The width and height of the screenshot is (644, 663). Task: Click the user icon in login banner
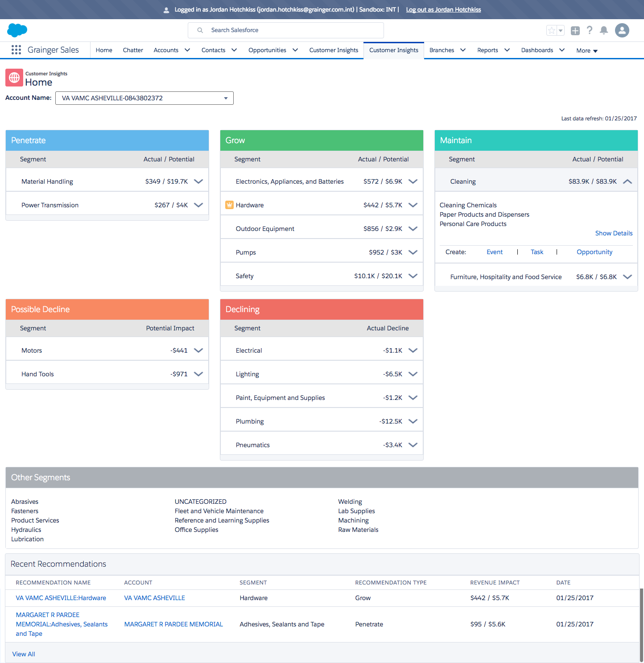(x=166, y=10)
